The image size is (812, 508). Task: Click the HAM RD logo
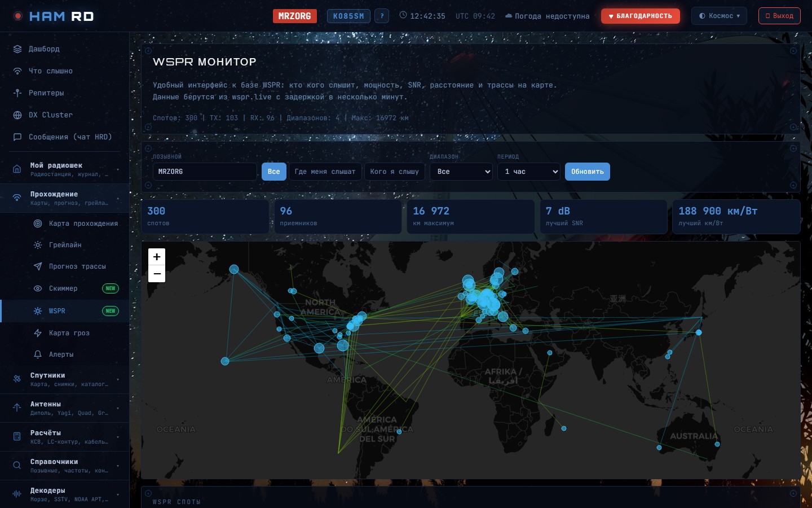tap(54, 16)
